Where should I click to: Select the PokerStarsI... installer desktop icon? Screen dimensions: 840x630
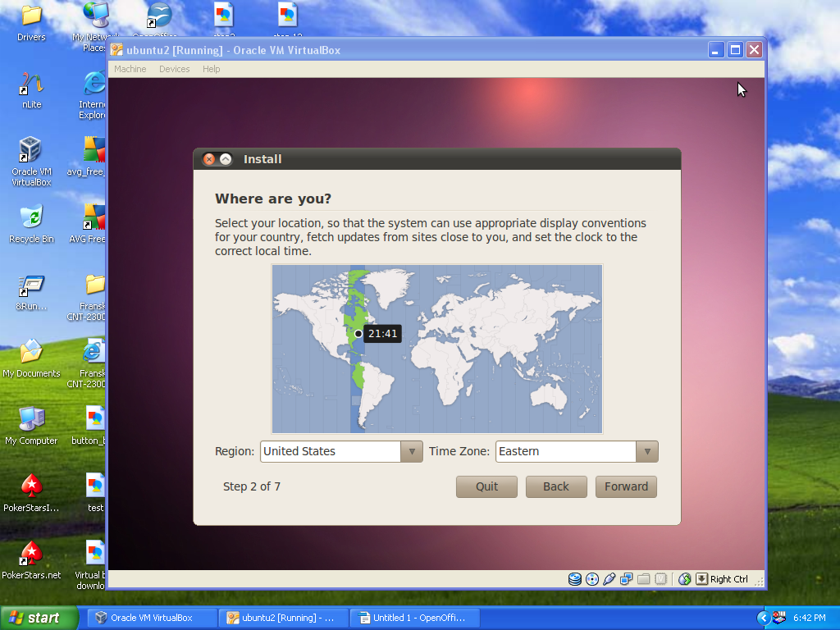(x=31, y=493)
